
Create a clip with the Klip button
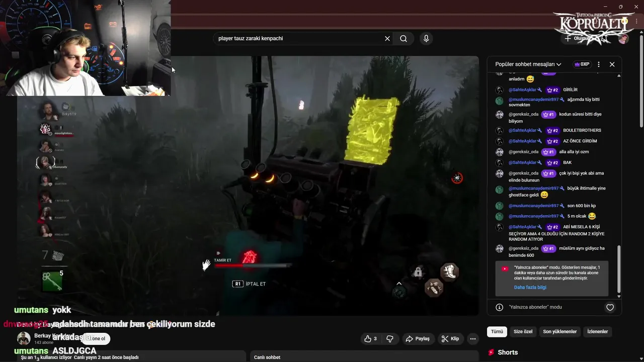click(x=450, y=339)
